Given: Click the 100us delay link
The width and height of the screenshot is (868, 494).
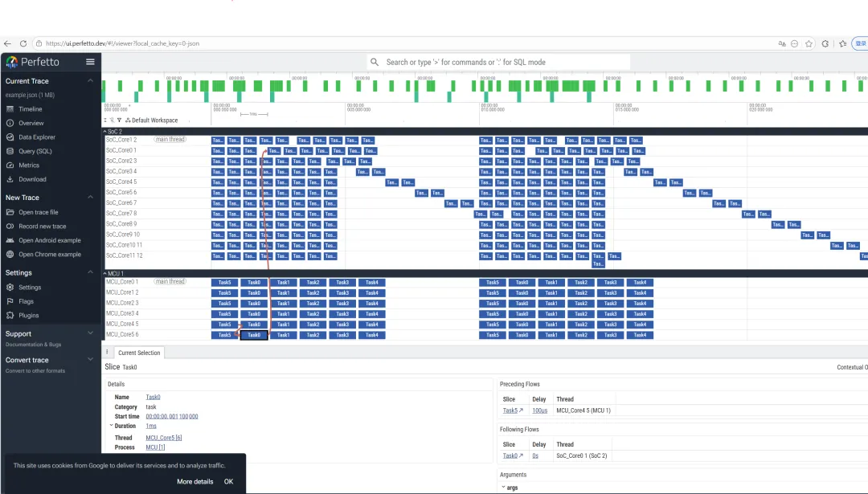Looking at the screenshot, I should [x=540, y=410].
